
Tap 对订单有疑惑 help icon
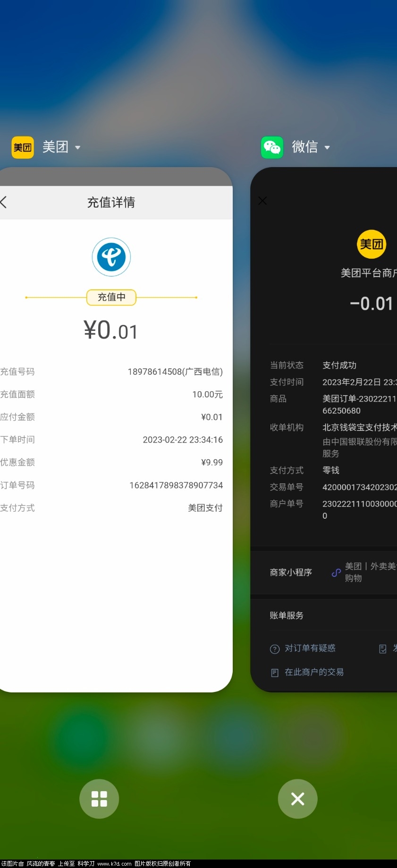click(275, 649)
